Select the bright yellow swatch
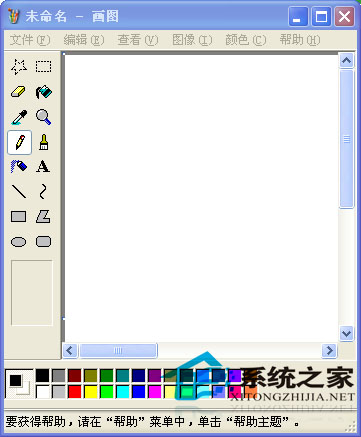The height and width of the screenshot is (437, 361). point(91,392)
